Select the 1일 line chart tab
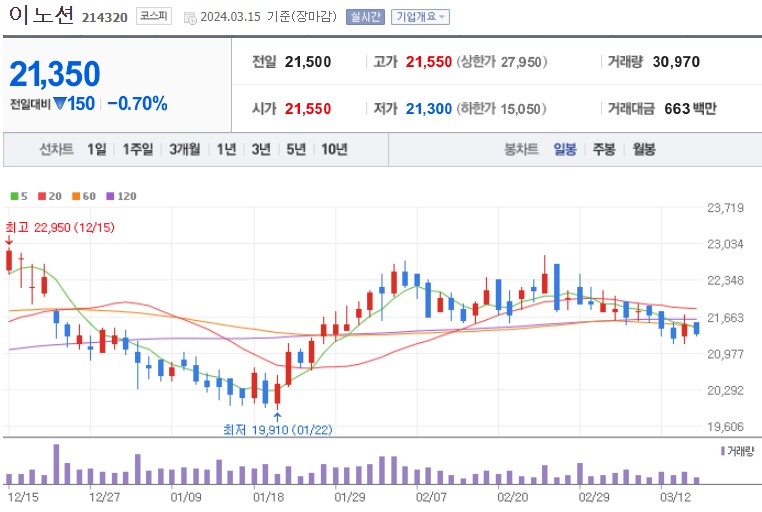This screenshot has width=762, height=512. [97, 149]
